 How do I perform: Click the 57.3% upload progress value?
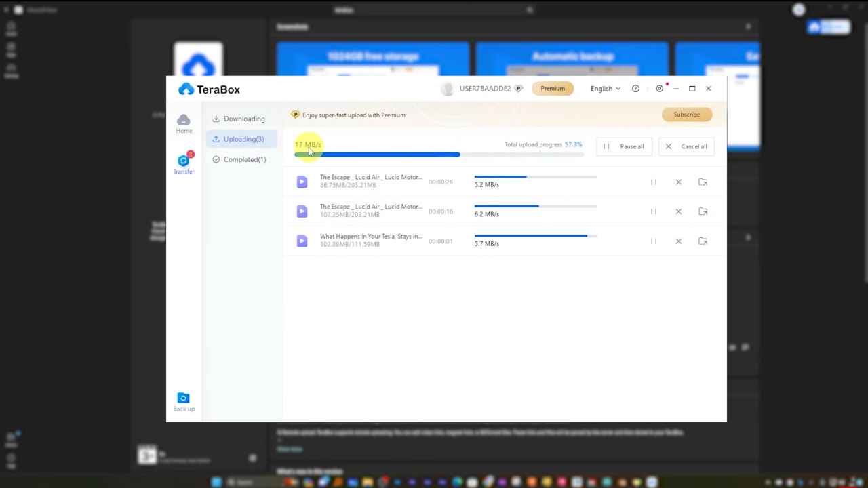click(x=573, y=144)
